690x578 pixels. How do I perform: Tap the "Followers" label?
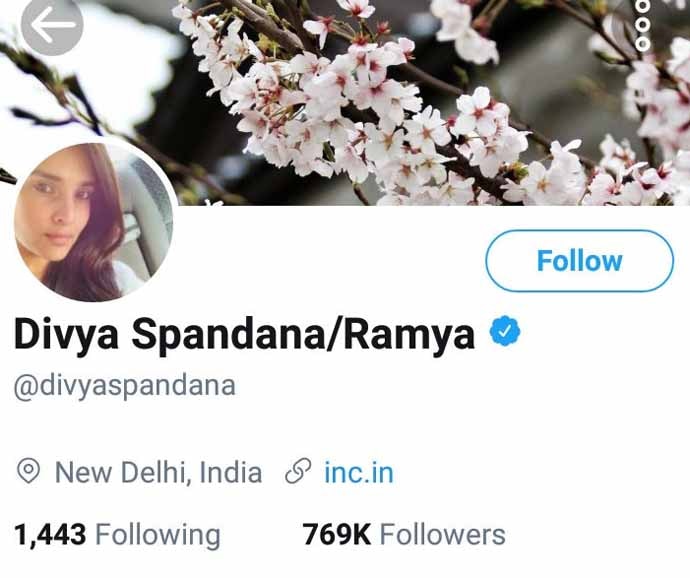(x=442, y=535)
